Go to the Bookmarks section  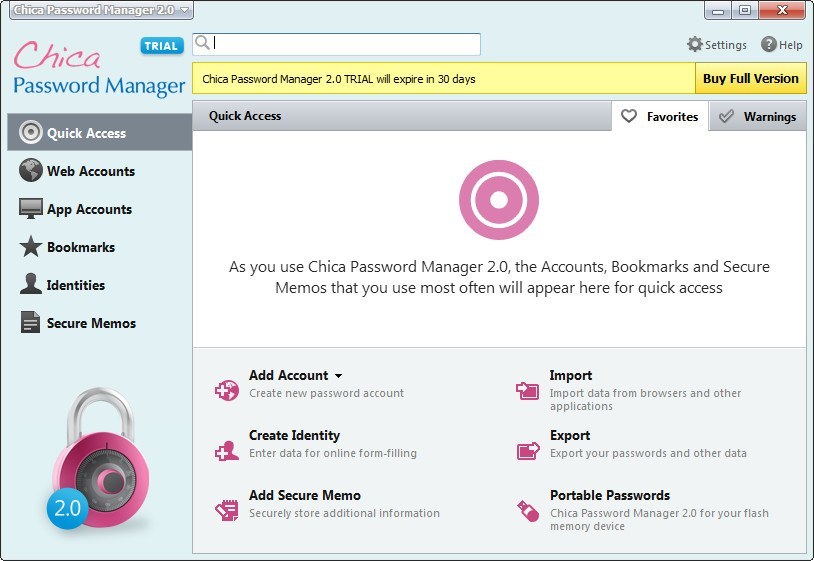point(100,247)
